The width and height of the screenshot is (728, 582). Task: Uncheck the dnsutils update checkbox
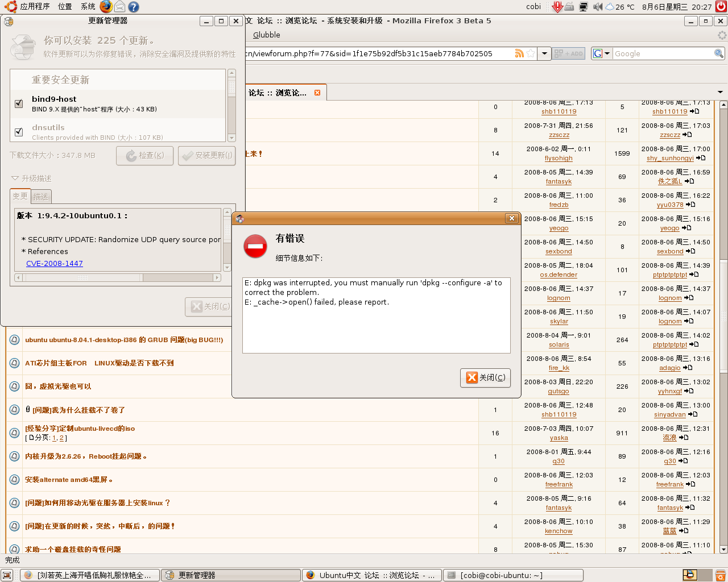pyautogui.click(x=19, y=132)
